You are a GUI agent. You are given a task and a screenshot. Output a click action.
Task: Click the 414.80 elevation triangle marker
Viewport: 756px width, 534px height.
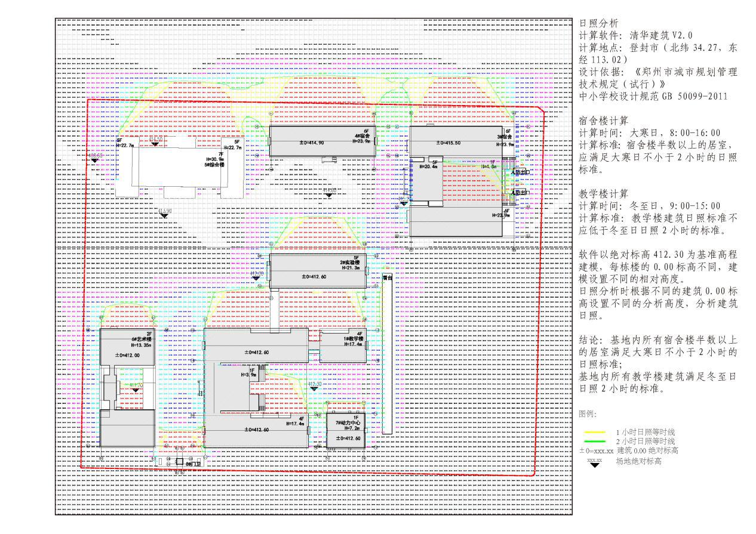pos(329,195)
